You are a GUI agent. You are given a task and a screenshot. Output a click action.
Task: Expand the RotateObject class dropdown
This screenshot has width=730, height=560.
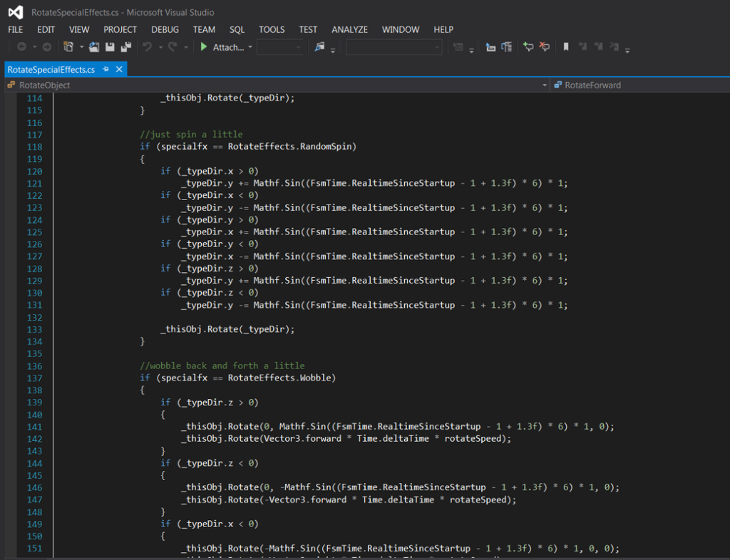(x=545, y=85)
